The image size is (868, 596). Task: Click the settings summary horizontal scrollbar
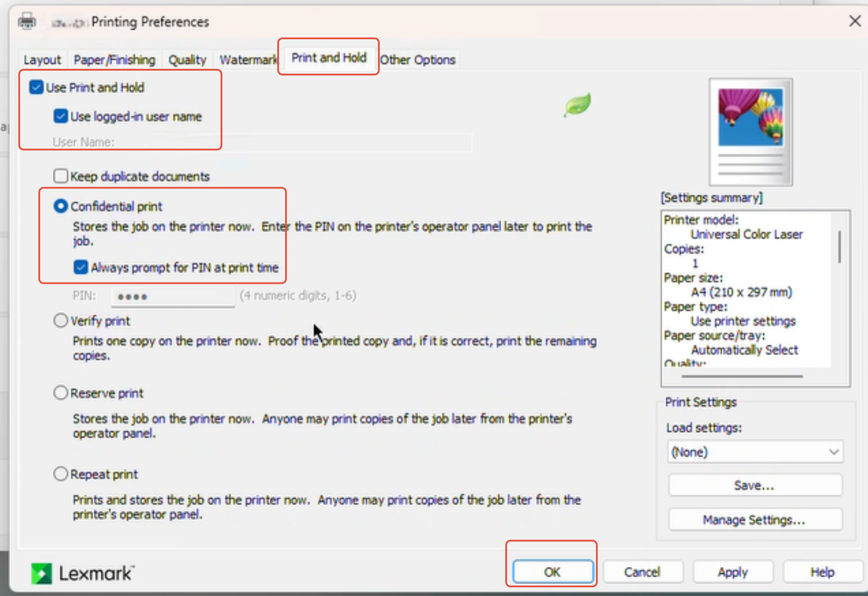pyautogui.click(x=742, y=376)
